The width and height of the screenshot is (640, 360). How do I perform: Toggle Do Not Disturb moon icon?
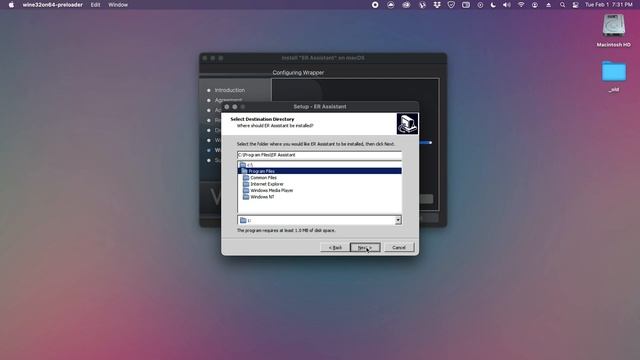pos(493,5)
